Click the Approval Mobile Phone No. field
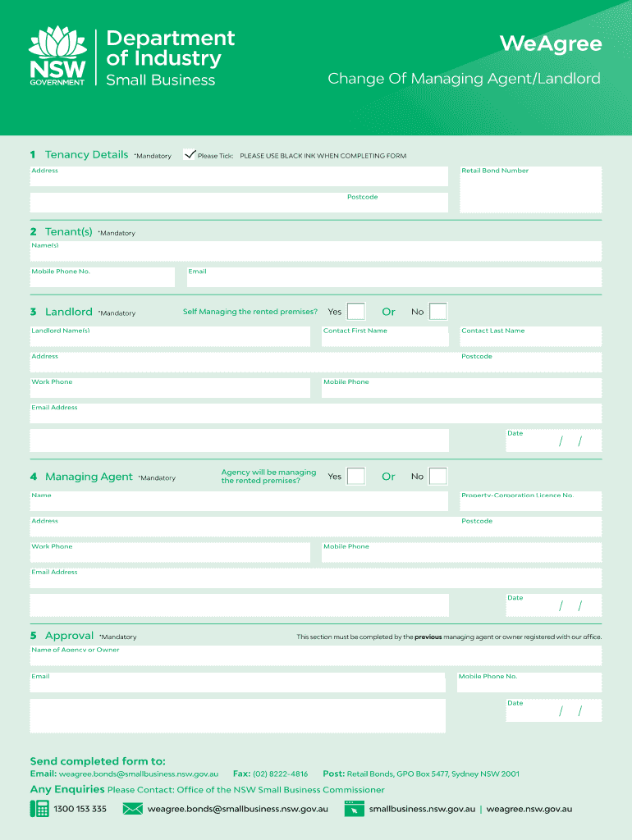632x840 pixels. tap(529, 682)
